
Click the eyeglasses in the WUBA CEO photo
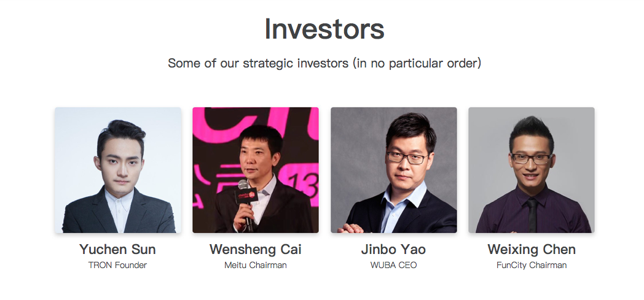click(x=406, y=158)
